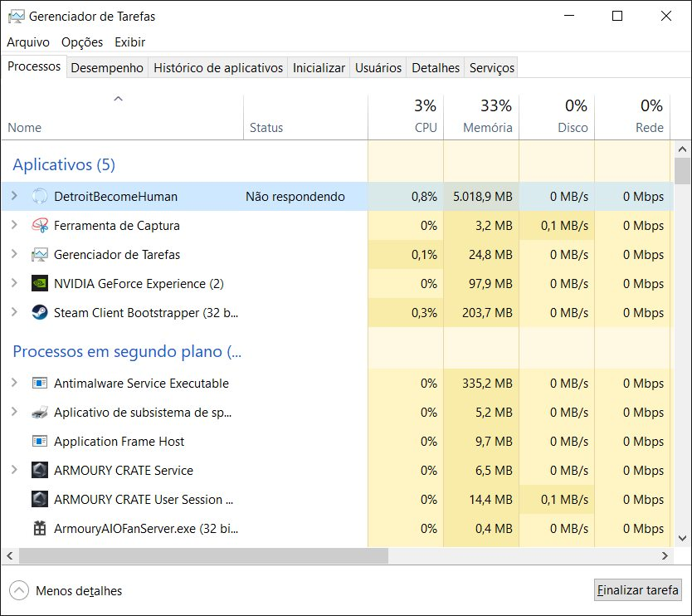Sort processes by Disco column
The height and width of the screenshot is (616, 692).
coord(557,117)
